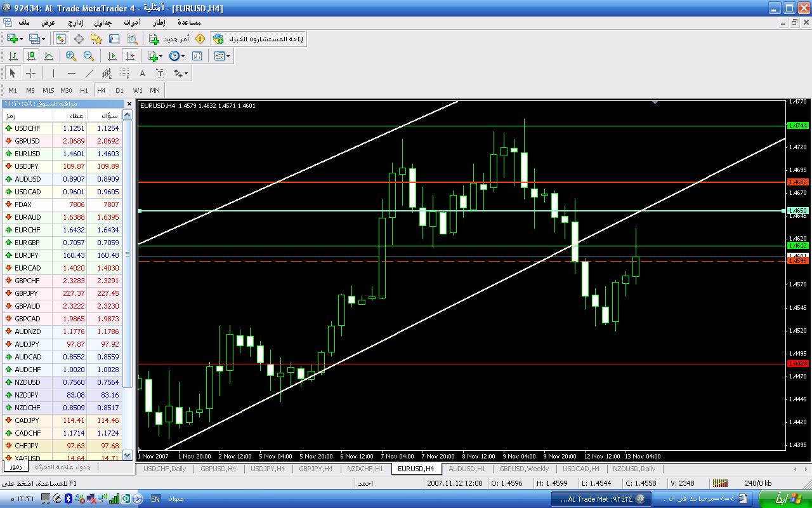Image resolution: width=812 pixels, height=508 pixels.
Task: Open the Periods clock icon
Action: (174, 56)
